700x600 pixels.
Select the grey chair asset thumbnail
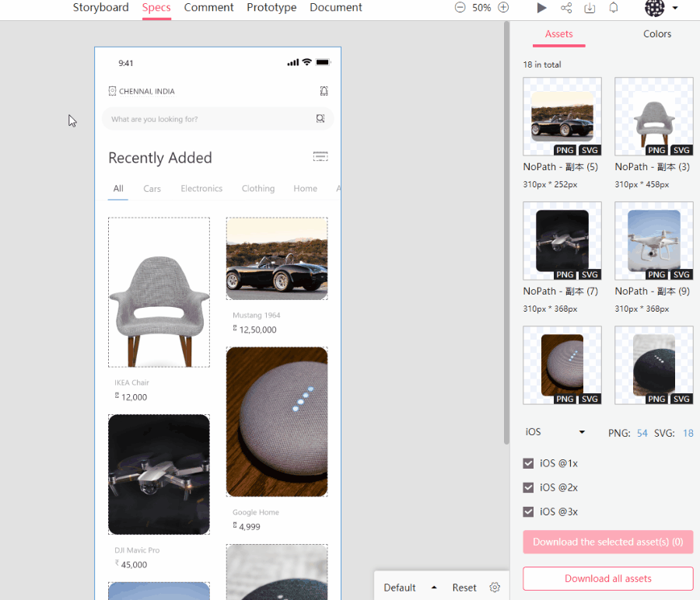click(654, 117)
